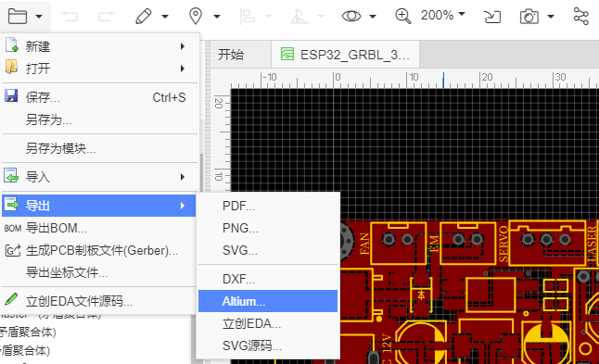Open the file folder menu icon
Screen dimensions: 599x364
(18, 17)
